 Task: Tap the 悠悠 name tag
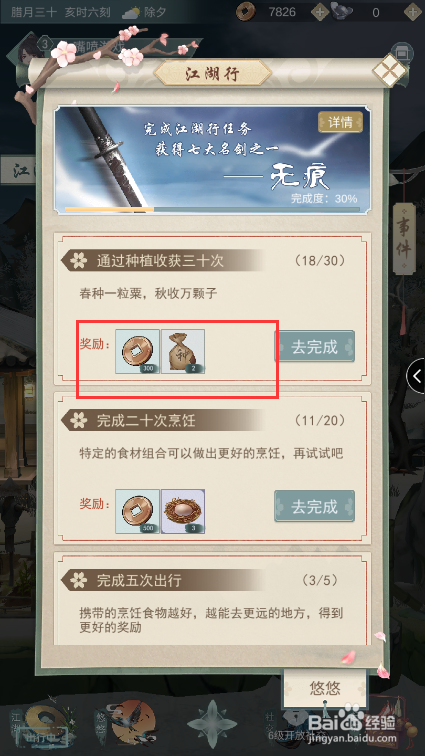point(325,688)
